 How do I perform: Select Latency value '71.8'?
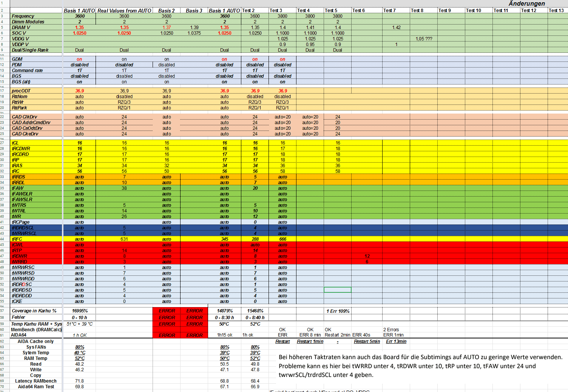pos(80,381)
